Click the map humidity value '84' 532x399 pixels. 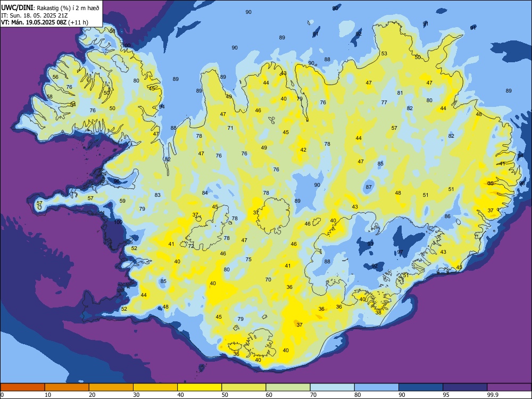[x=205, y=193]
